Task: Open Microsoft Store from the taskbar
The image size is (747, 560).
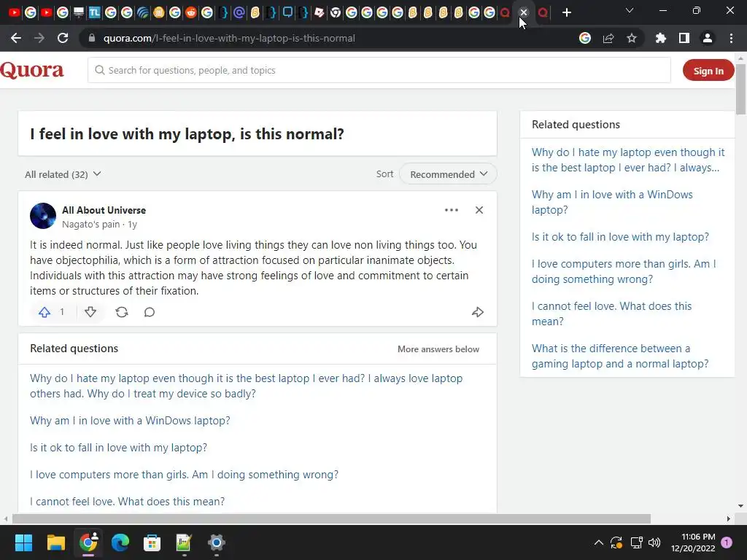Action: [x=152, y=542]
